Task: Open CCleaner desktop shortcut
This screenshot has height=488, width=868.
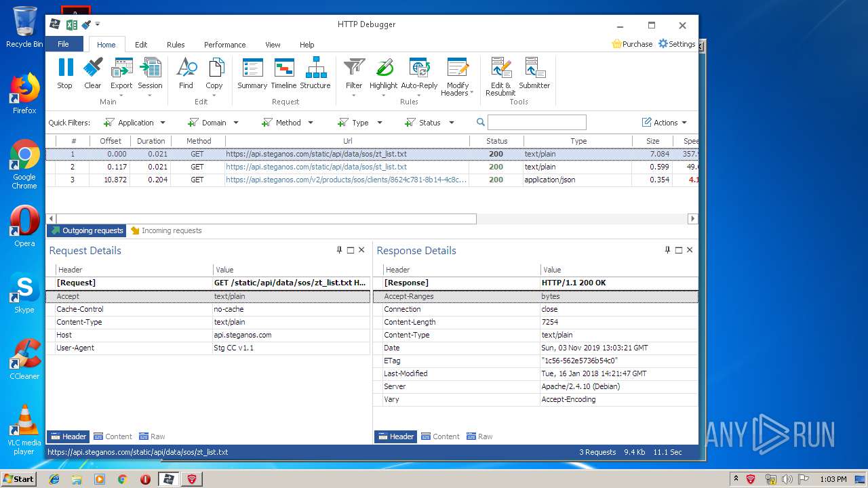Action: point(24,359)
